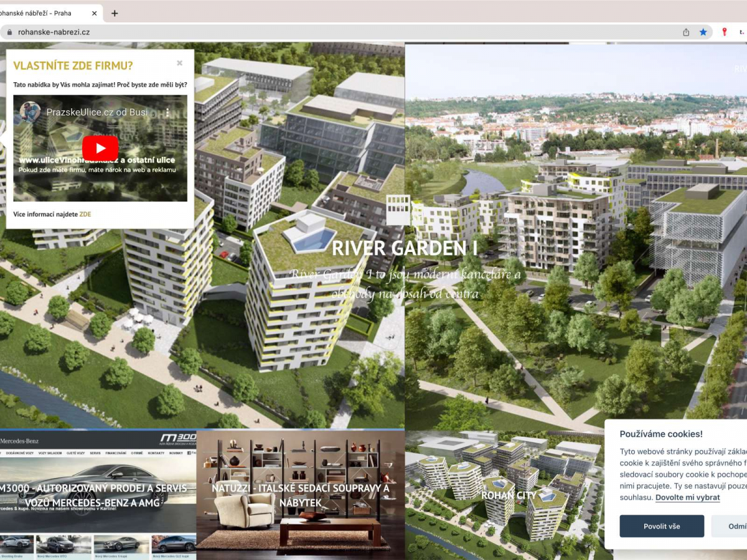
Task: Bookmark this page with the star icon
Action: (x=703, y=32)
